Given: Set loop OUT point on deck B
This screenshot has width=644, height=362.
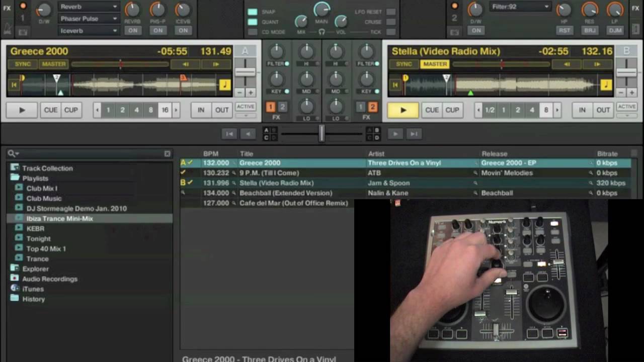Looking at the screenshot, I should click(603, 110).
